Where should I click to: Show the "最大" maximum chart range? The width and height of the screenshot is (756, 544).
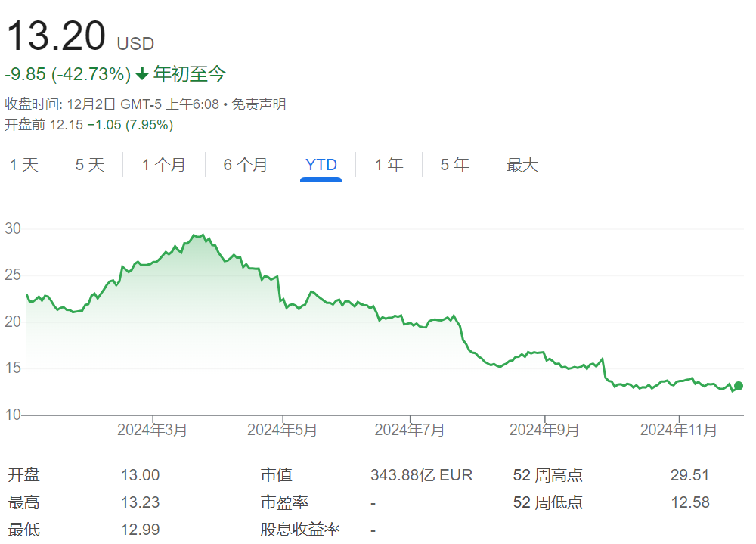[x=522, y=165]
